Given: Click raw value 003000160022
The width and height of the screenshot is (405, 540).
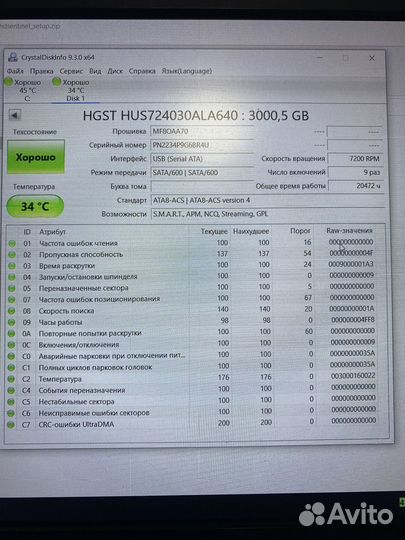Looking at the screenshot, I should (353, 376).
